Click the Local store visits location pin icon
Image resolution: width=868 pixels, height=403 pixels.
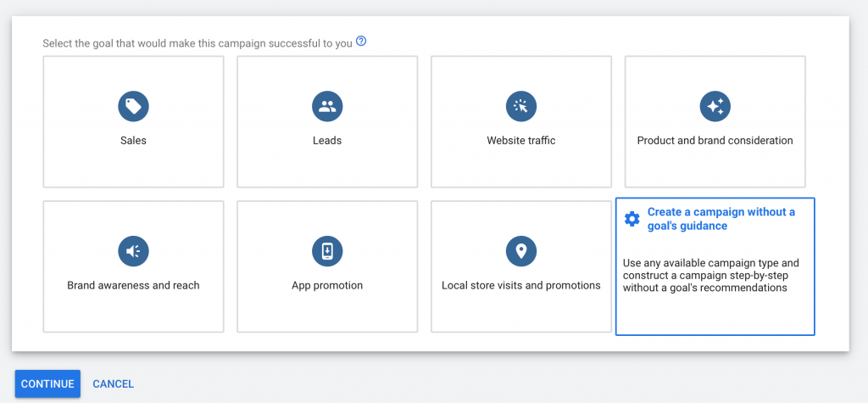click(x=521, y=251)
